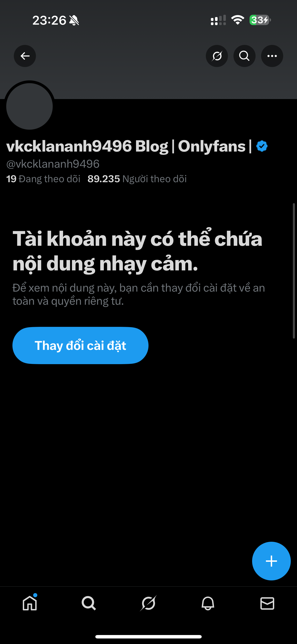Open Notifications bell tab
The height and width of the screenshot is (644, 297).
[x=208, y=603]
